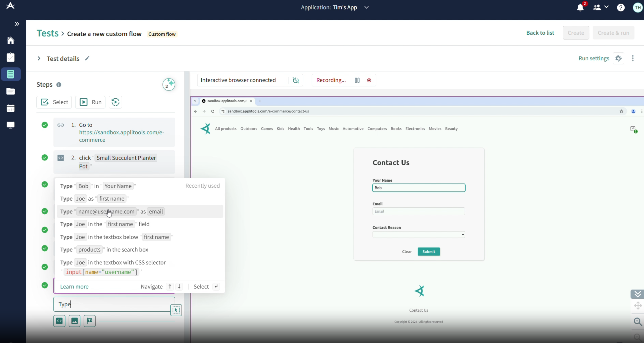Viewport: 644px width, 343px height.
Task: Open the help question mark icon
Action: [621, 8]
